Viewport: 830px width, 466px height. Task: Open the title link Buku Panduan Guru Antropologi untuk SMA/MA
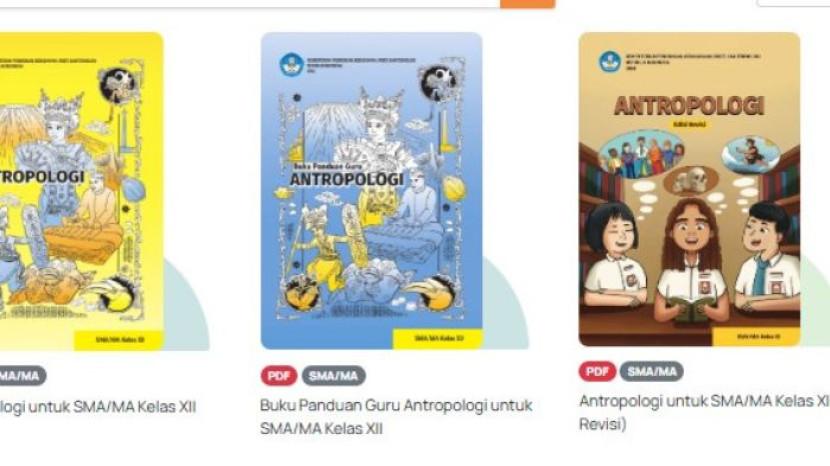396,417
